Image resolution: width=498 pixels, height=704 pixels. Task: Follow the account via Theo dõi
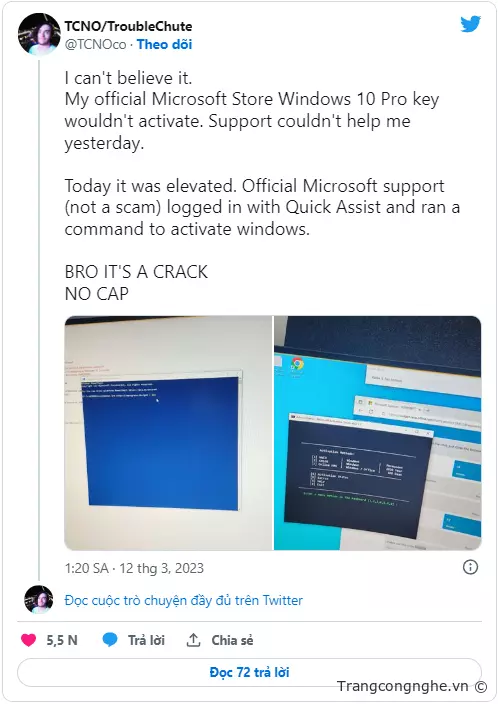pos(164,44)
